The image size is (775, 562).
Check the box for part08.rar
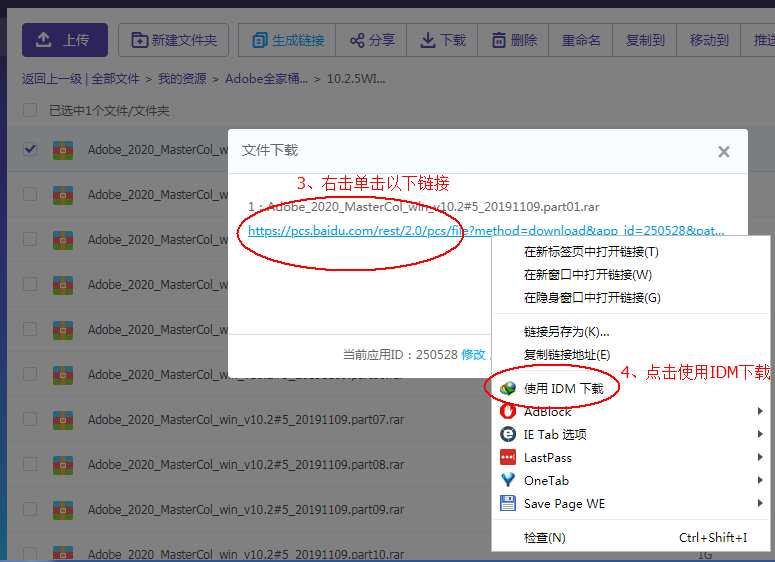point(30,464)
